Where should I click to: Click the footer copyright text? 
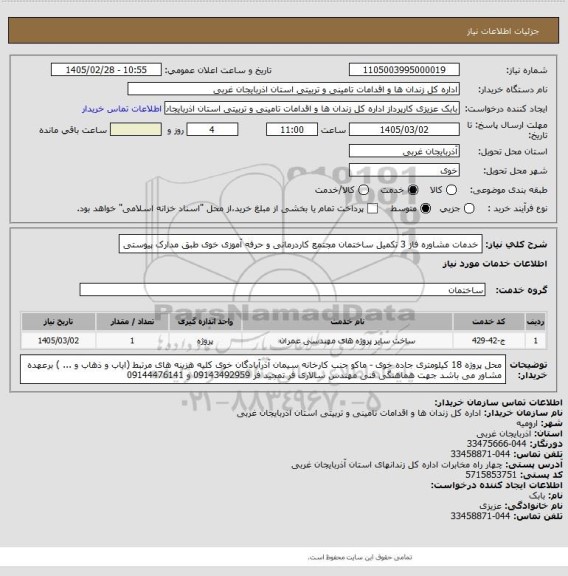[360, 557]
